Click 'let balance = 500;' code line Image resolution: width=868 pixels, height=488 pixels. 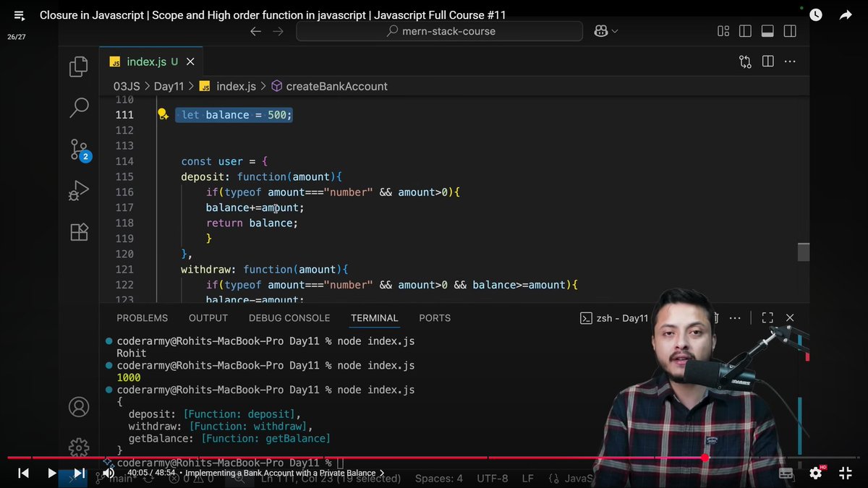[237, 115]
